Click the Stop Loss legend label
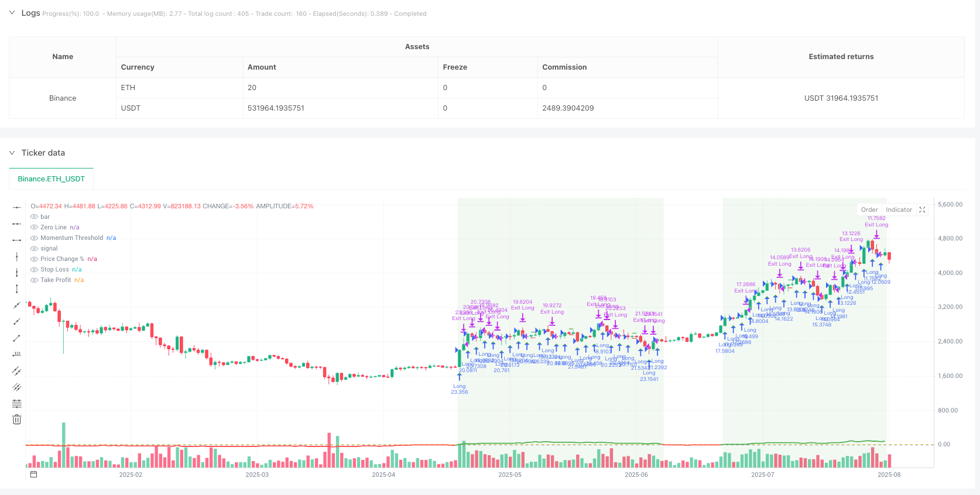Screen dimensions: 980x495 pyautogui.click(x=54, y=270)
